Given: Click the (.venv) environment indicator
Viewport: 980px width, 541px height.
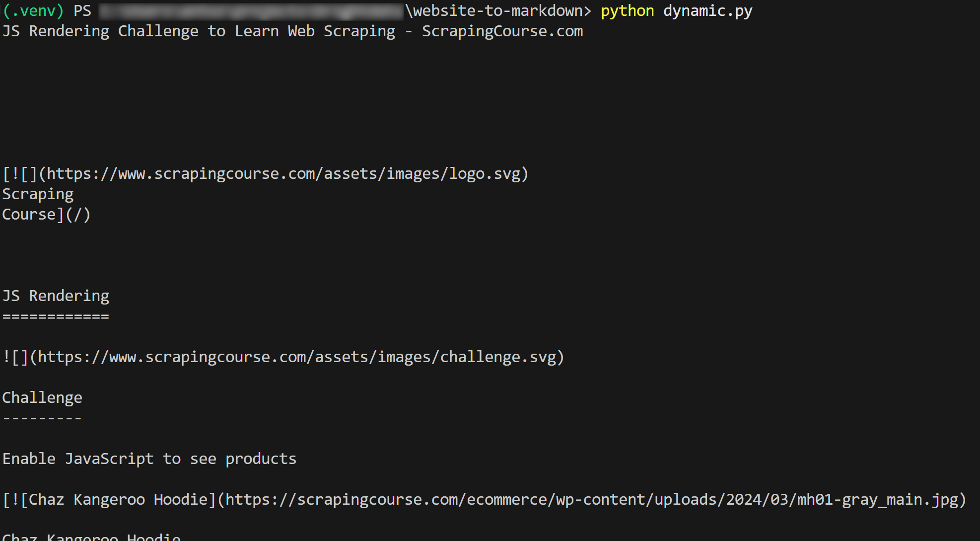Looking at the screenshot, I should (33, 10).
